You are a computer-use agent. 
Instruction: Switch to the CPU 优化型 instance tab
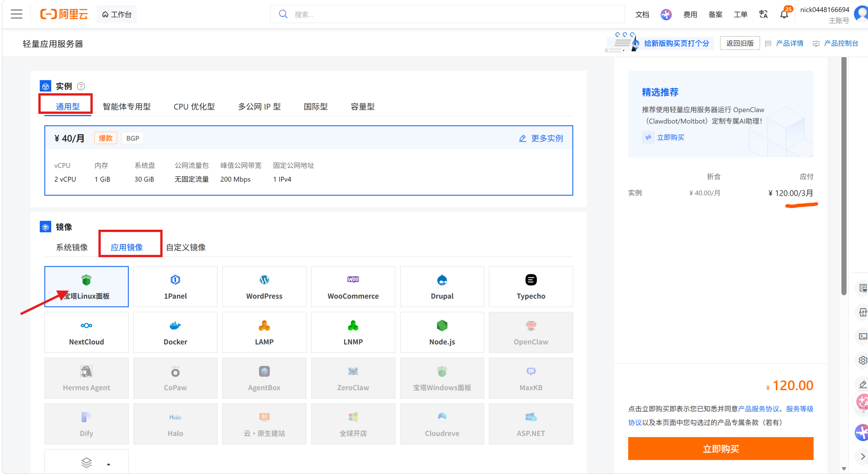[x=194, y=107]
